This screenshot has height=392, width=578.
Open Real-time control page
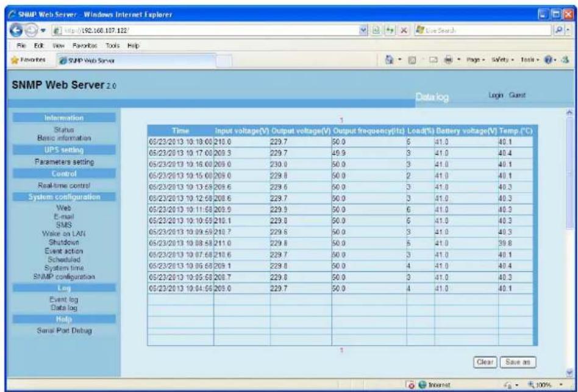pyautogui.click(x=64, y=185)
